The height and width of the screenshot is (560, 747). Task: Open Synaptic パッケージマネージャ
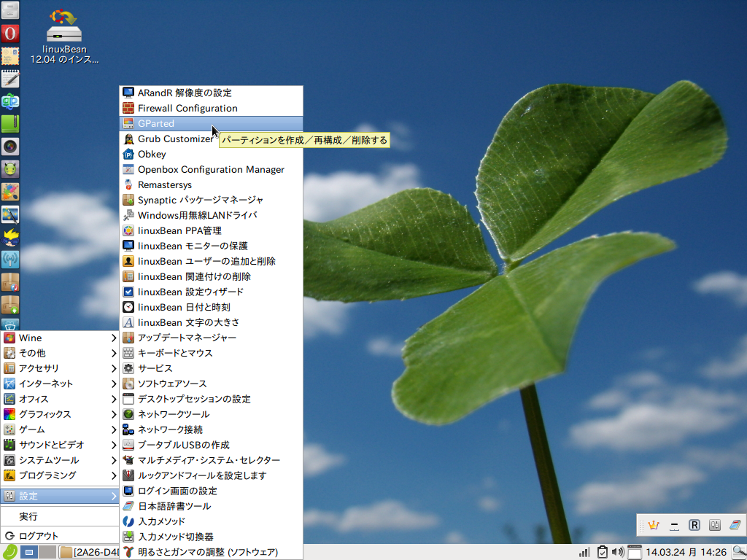[x=211, y=200]
